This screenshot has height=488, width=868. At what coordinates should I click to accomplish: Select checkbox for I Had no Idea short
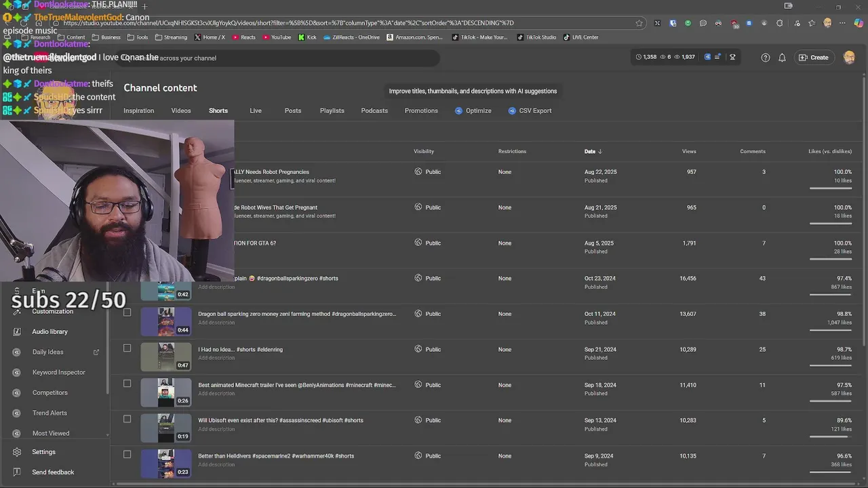pos(127,348)
